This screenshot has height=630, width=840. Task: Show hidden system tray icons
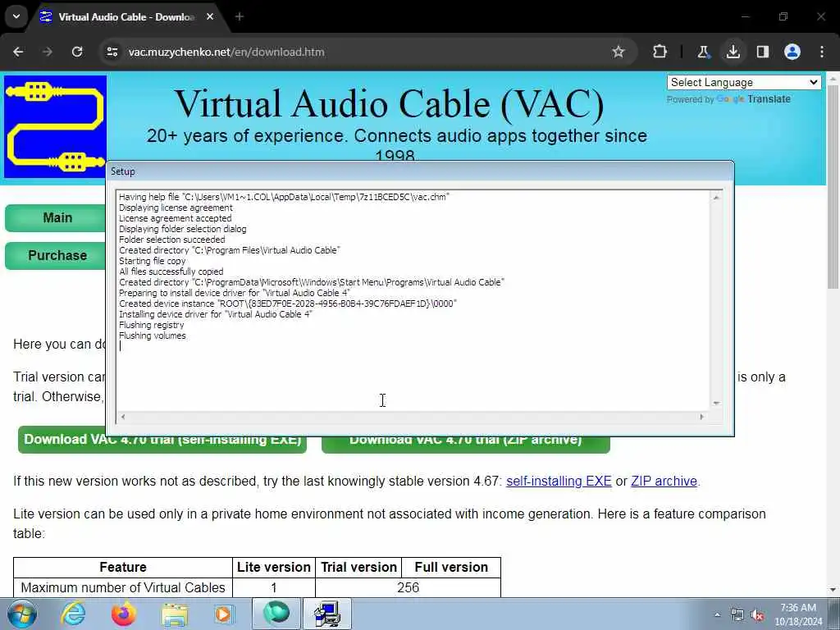point(717,614)
